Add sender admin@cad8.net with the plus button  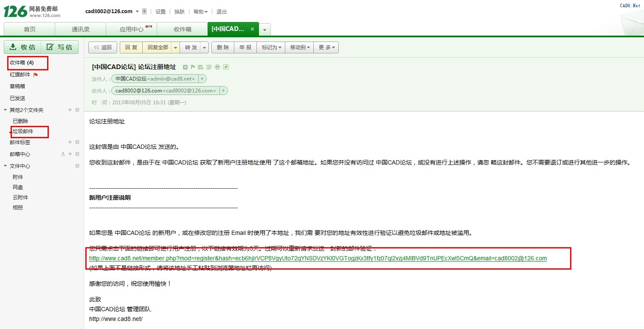(x=202, y=79)
